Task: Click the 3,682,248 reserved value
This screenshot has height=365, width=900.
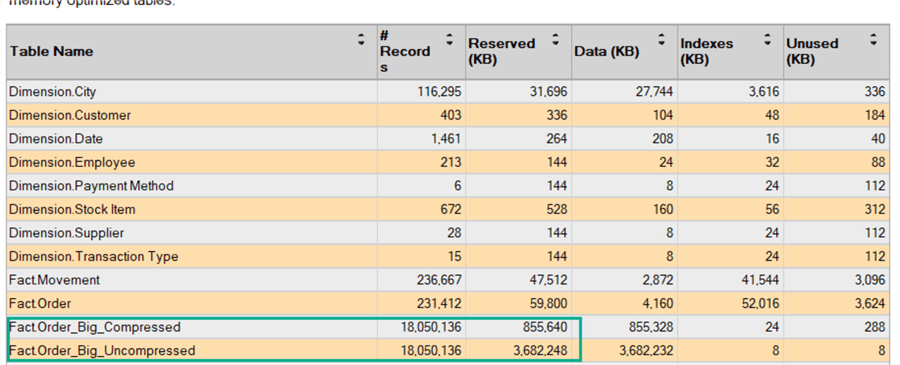Action: click(540, 350)
